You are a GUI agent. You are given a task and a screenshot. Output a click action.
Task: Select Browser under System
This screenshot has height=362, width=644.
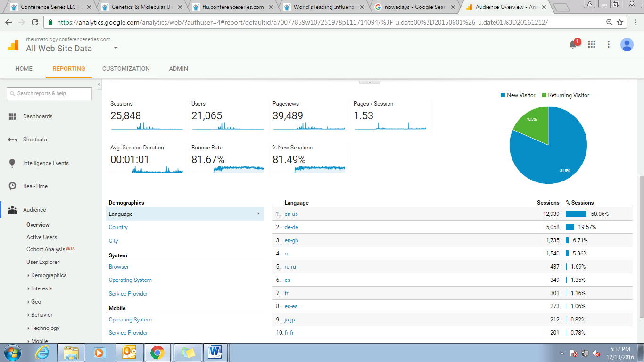tap(119, 267)
